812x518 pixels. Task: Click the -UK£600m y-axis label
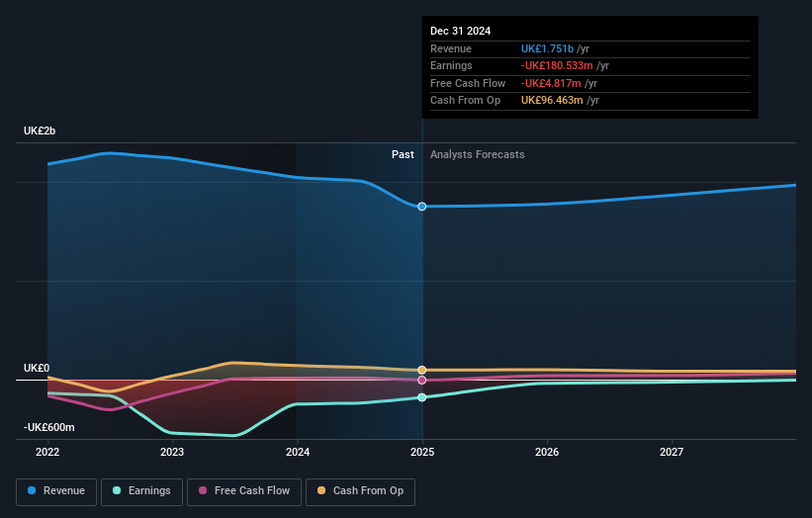coord(49,427)
